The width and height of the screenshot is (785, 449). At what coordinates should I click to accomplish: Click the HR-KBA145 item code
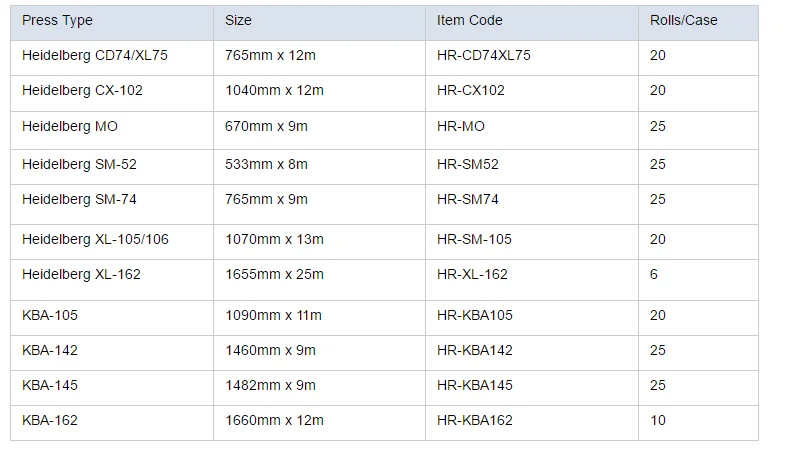(475, 385)
